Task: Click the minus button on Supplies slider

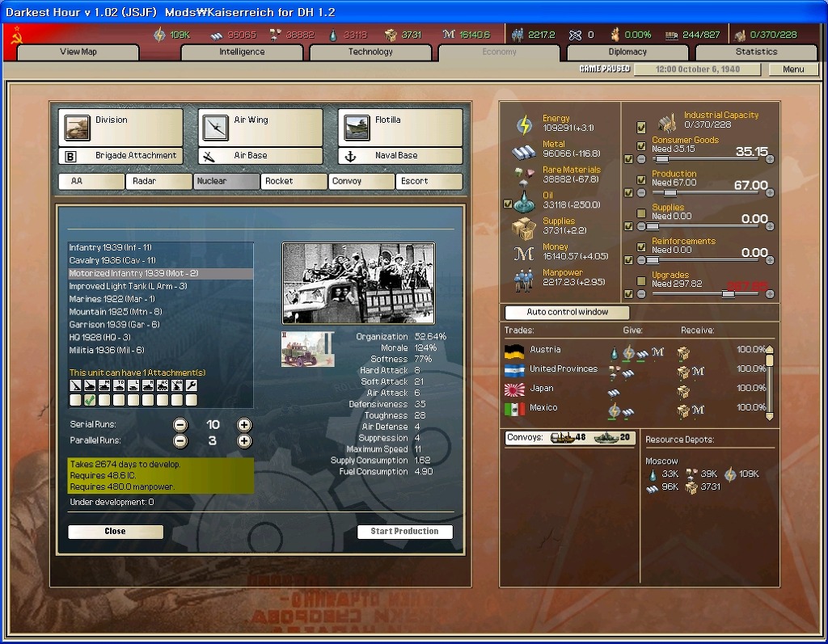Action: point(641,226)
